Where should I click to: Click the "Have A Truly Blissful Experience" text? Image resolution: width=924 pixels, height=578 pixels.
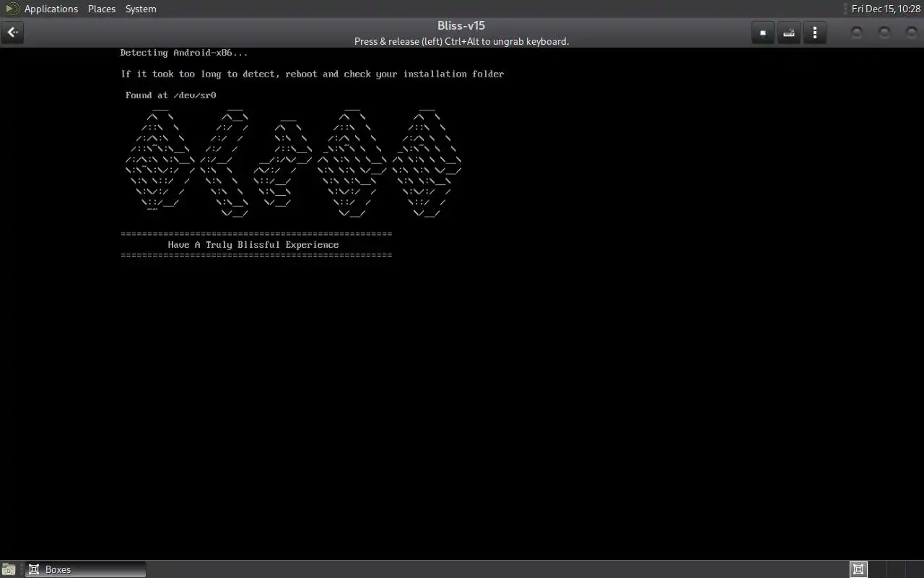(x=253, y=245)
